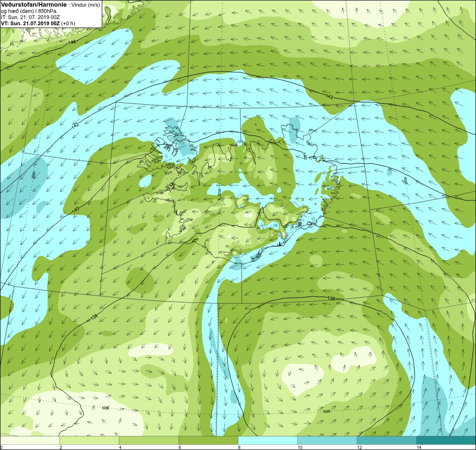Image resolution: width=476 pixels, height=450 pixels.
Task: Click the 0–2 m/s palest legend color
Action: click(30, 440)
